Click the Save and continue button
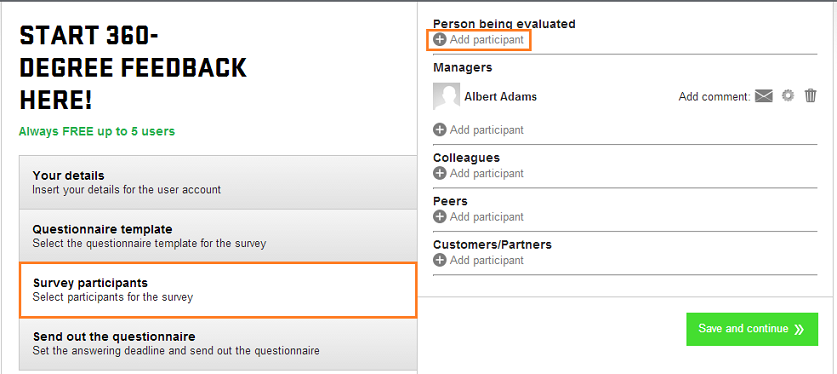 click(x=752, y=329)
